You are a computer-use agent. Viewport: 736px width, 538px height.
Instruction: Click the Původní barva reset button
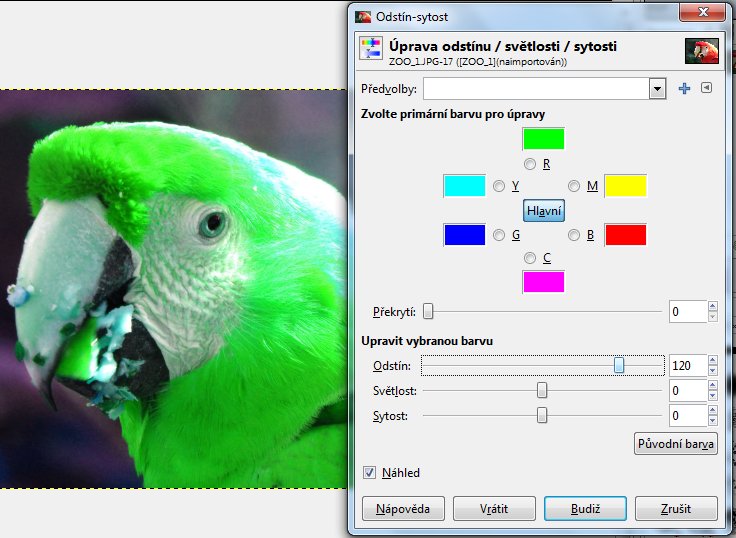[x=676, y=444]
